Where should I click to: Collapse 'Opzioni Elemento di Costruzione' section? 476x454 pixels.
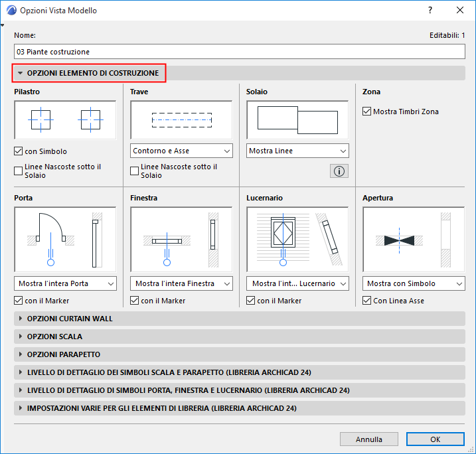tap(240, 73)
